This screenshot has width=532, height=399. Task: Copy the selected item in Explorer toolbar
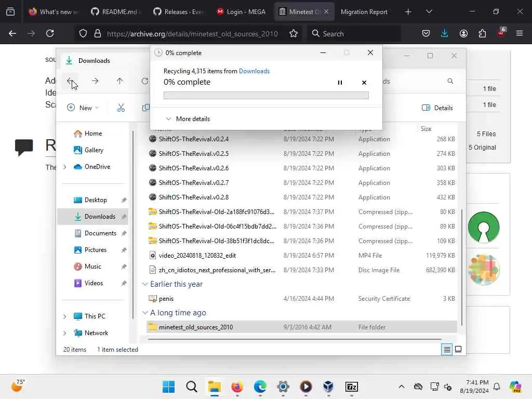click(x=146, y=108)
